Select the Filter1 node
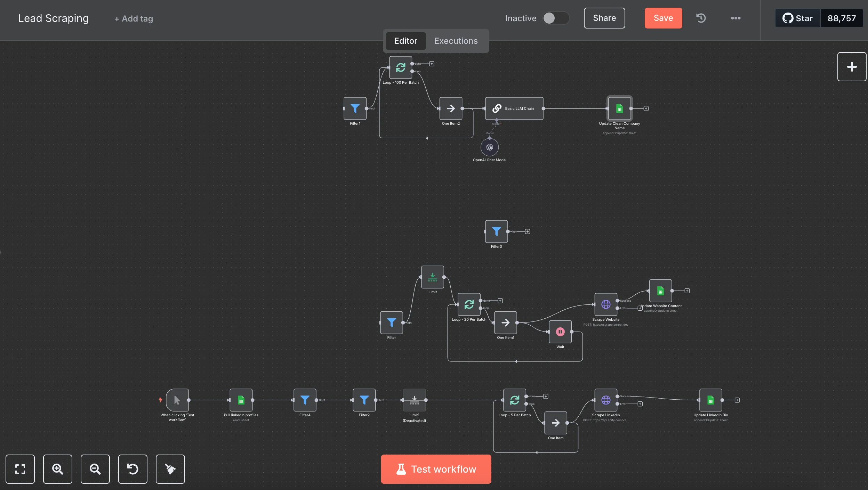 coord(355,108)
